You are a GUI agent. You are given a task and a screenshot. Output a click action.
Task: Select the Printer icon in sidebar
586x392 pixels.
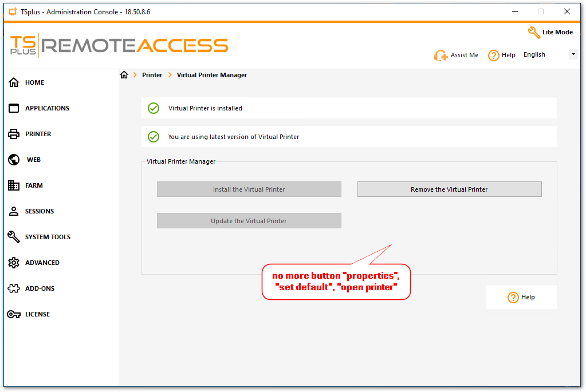14,134
